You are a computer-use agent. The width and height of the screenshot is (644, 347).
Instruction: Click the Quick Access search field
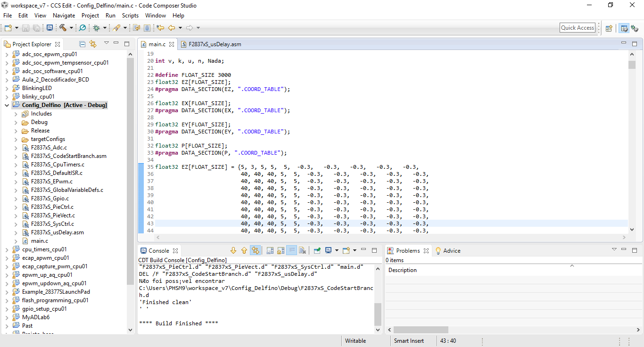tap(577, 28)
